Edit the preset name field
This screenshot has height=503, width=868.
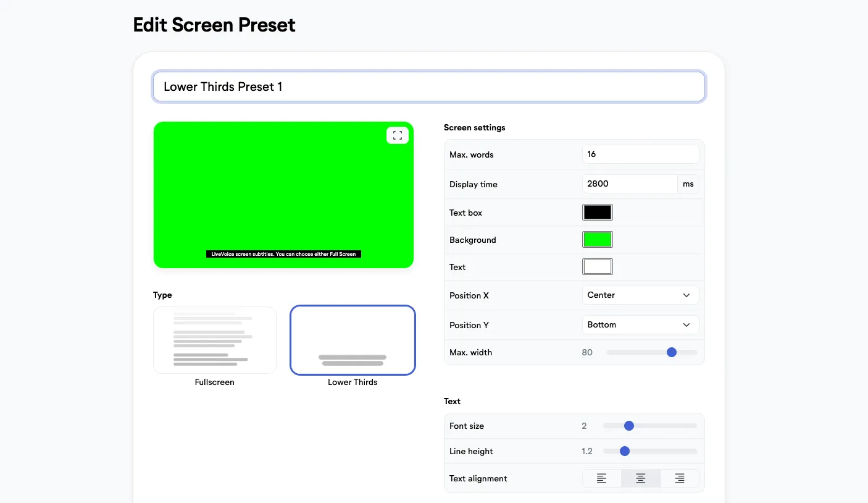click(x=429, y=87)
